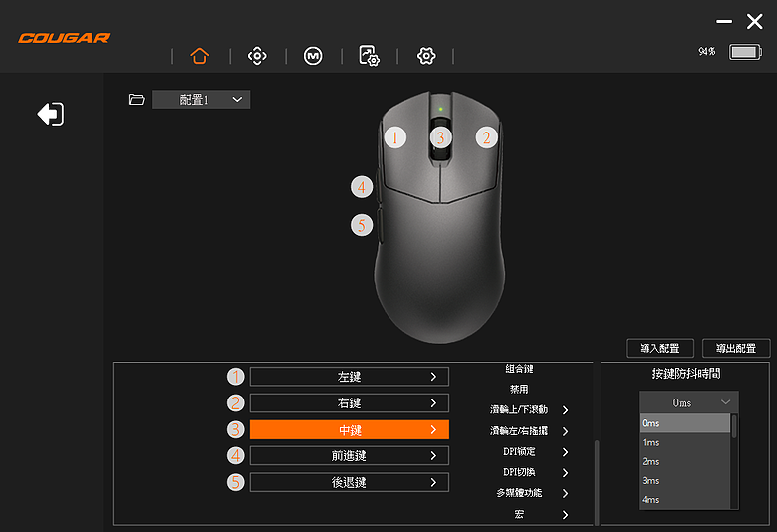Click the battery status icon
The image size is (777, 532).
point(745,52)
